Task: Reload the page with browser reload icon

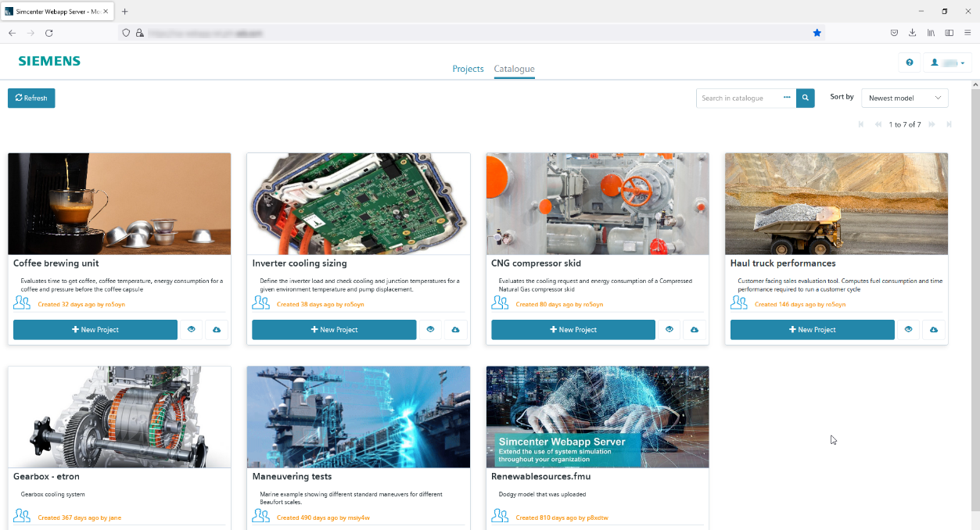Action: 48,33
